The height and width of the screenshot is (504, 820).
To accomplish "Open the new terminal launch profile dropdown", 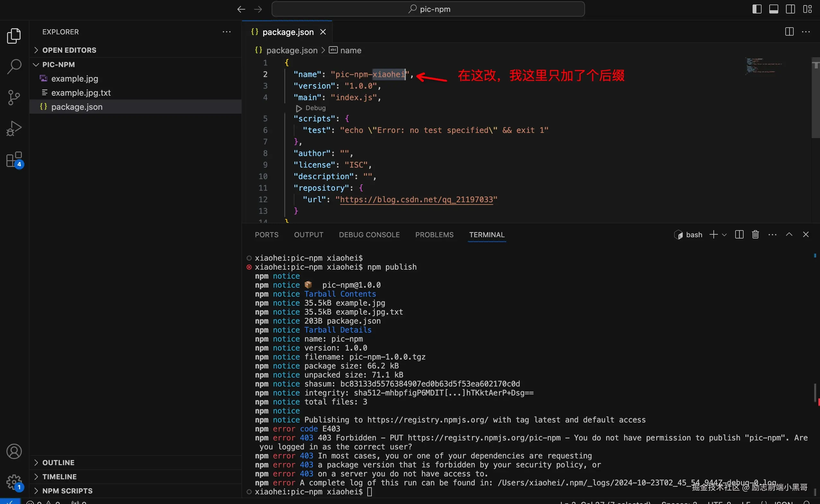I will pyautogui.click(x=724, y=235).
